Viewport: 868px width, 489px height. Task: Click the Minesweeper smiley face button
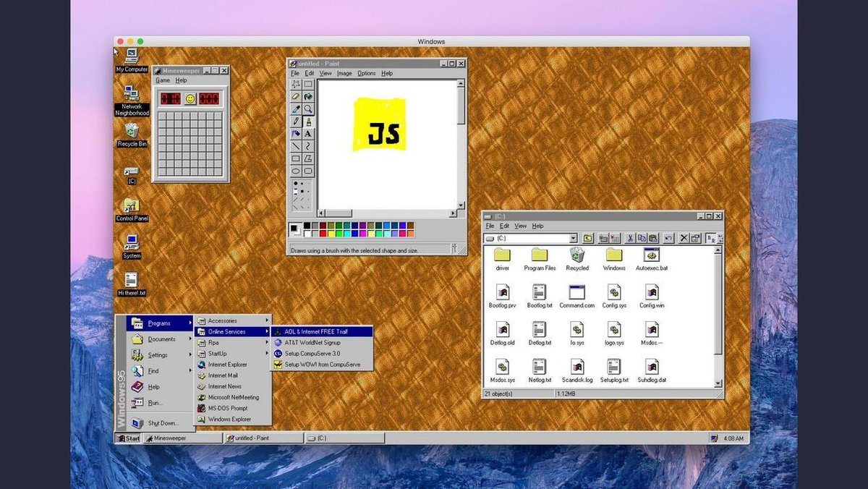click(x=190, y=98)
